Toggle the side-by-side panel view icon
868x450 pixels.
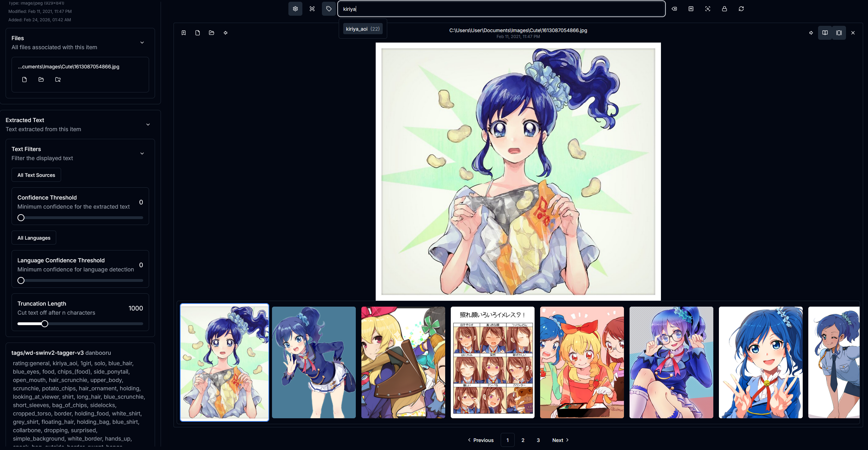click(x=839, y=33)
